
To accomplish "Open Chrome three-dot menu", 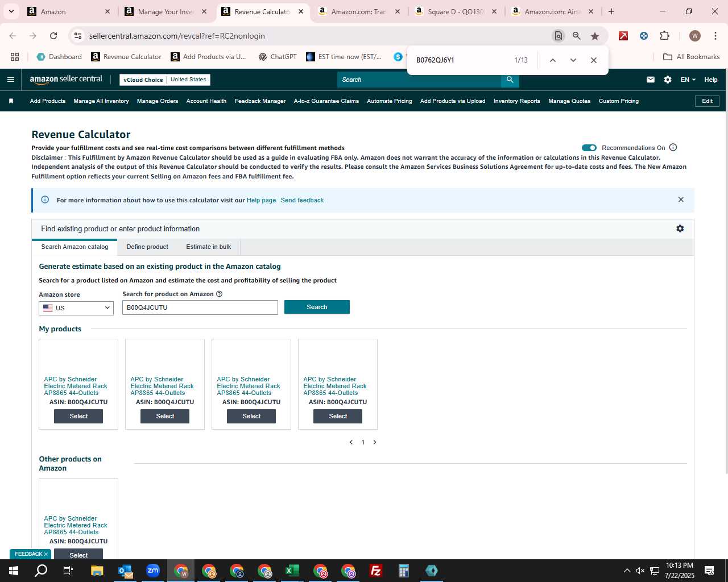I will [715, 36].
